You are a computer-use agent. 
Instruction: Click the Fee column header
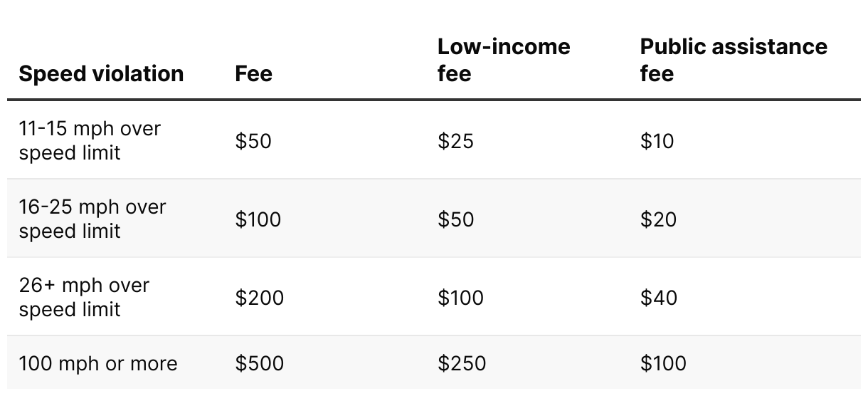[253, 74]
